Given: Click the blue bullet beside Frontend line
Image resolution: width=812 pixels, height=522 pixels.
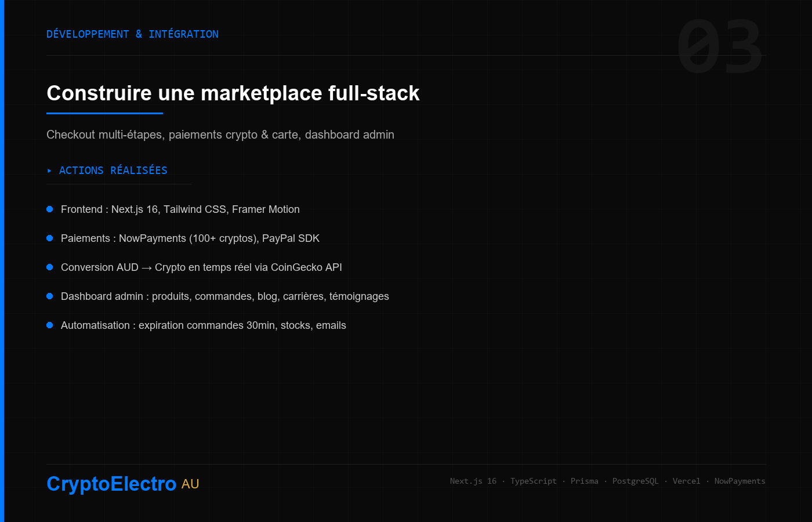Looking at the screenshot, I should [x=50, y=209].
